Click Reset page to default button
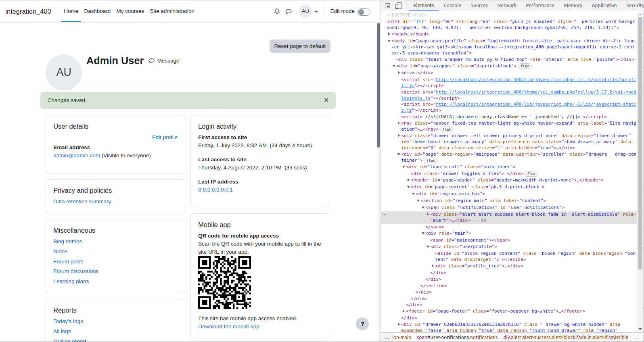 coord(300,46)
